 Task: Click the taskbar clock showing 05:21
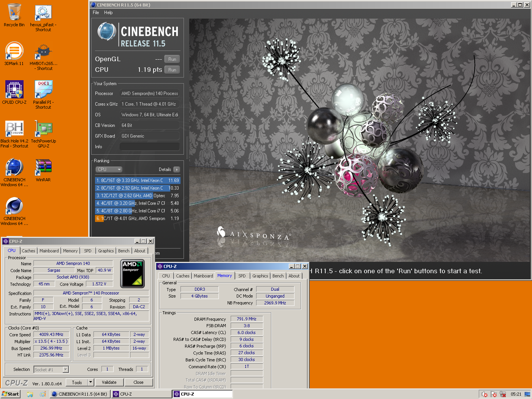[516, 394]
